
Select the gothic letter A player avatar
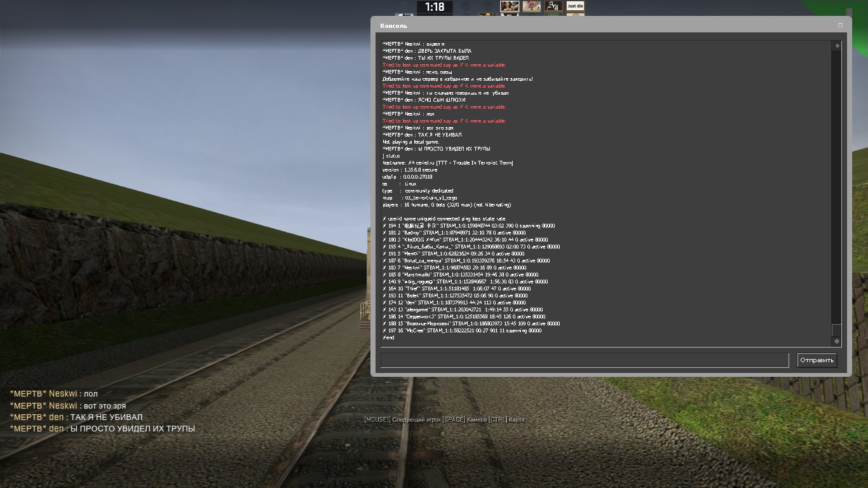click(x=553, y=6)
